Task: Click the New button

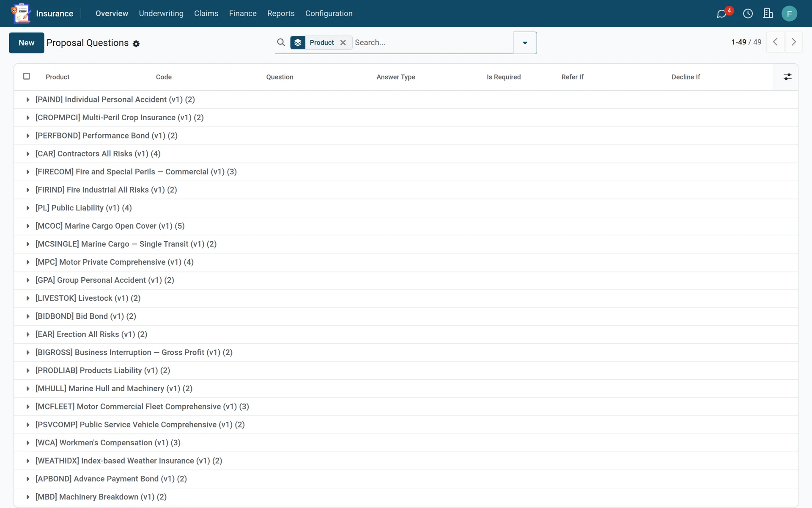Action: tap(27, 43)
